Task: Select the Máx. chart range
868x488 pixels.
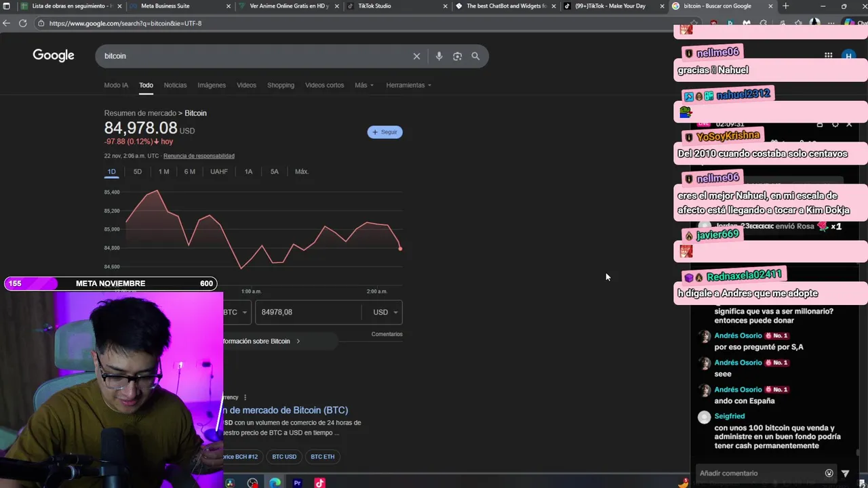Action: tap(302, 171)
